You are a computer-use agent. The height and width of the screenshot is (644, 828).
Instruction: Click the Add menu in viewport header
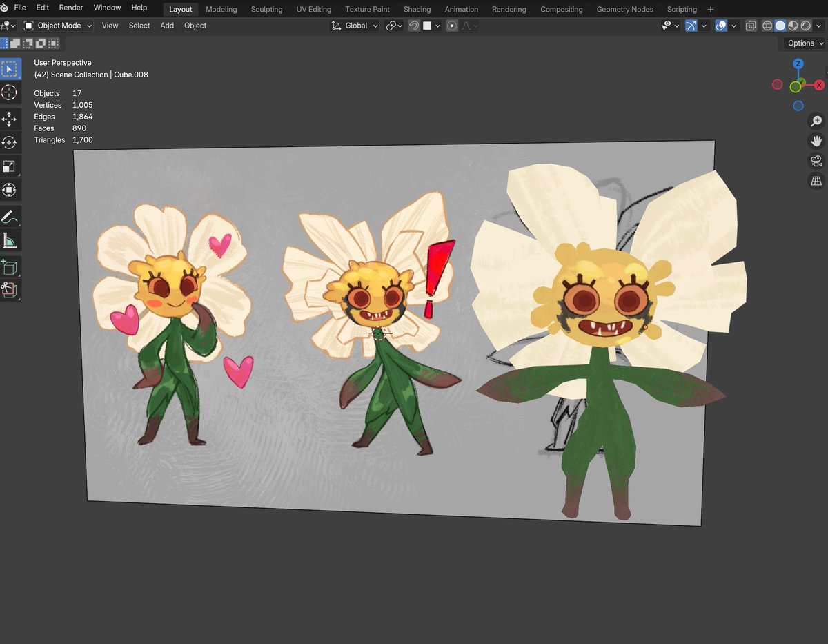(x=167, y=26)
